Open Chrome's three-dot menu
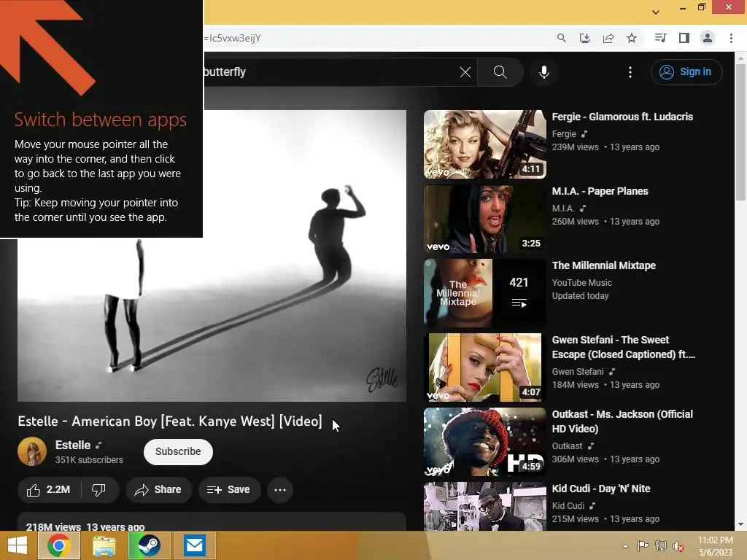This screenshot has height=560, width=747. point(731,38)
